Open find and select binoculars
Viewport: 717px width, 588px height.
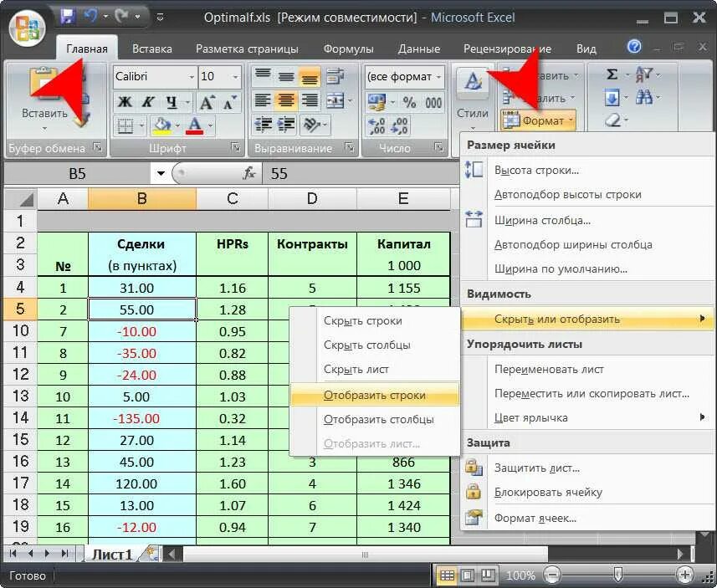tap(644, 97)
